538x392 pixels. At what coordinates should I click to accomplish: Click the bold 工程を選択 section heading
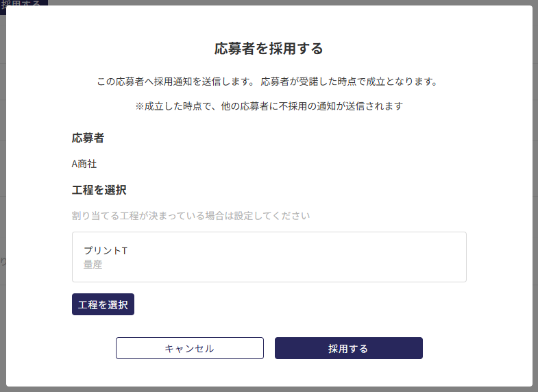[x=99, y=190]
